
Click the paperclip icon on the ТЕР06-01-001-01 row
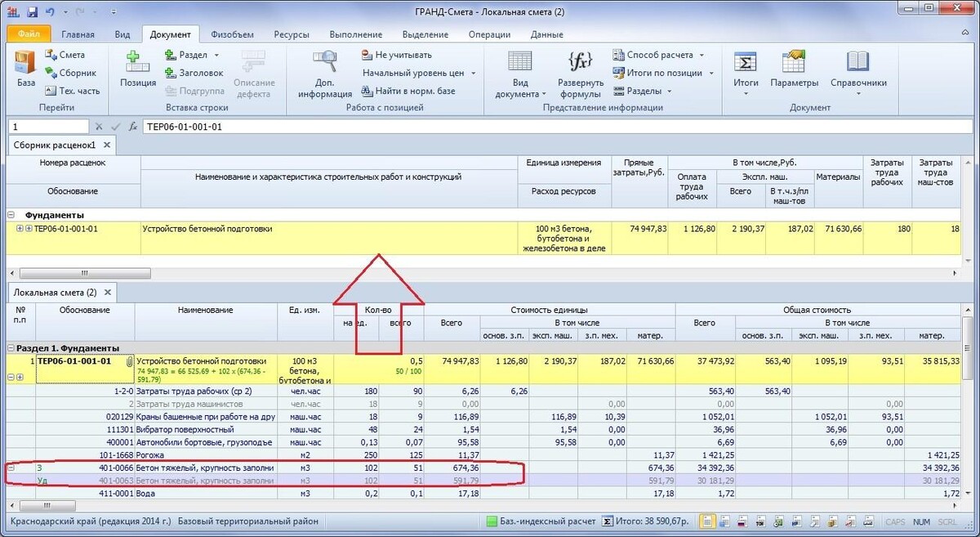point(129,361)
